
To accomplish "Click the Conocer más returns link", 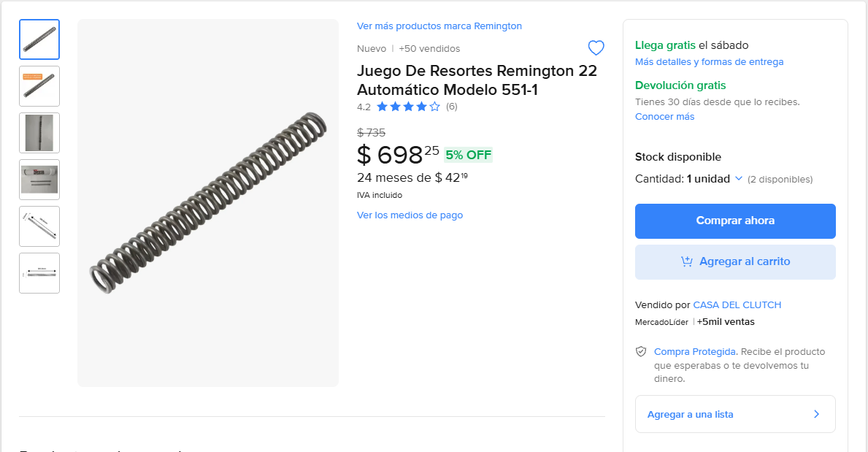I will pyautogui.click(x=664, y=117).
